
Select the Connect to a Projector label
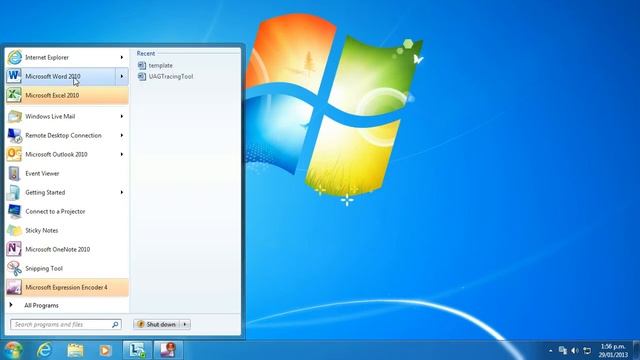coord(55,211)
